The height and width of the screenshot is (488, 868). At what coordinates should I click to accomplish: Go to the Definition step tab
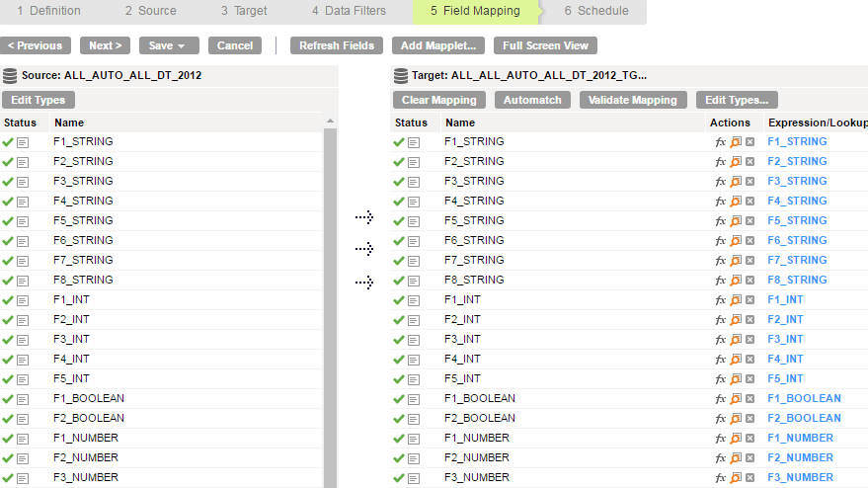[48, 11]
